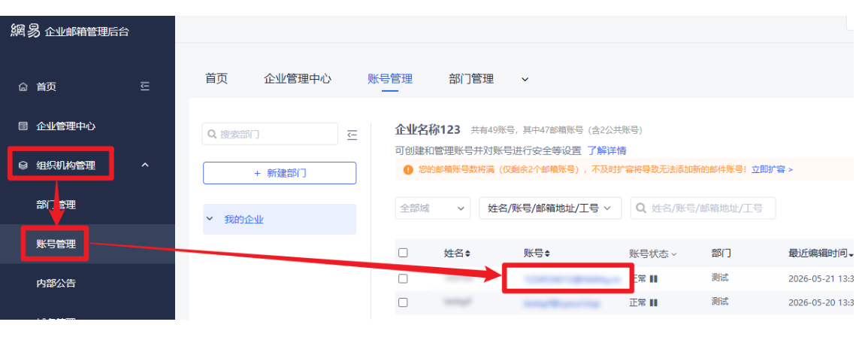Image resolution: width=868 pixels, height=337 pixels.
Task: Switch to the 企业管理中心 top tab
Action: (298, 79)
